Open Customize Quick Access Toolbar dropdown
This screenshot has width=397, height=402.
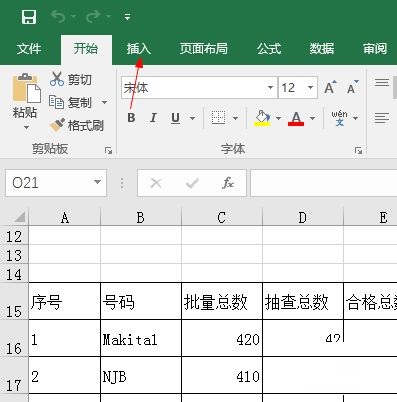pos(127,17)
